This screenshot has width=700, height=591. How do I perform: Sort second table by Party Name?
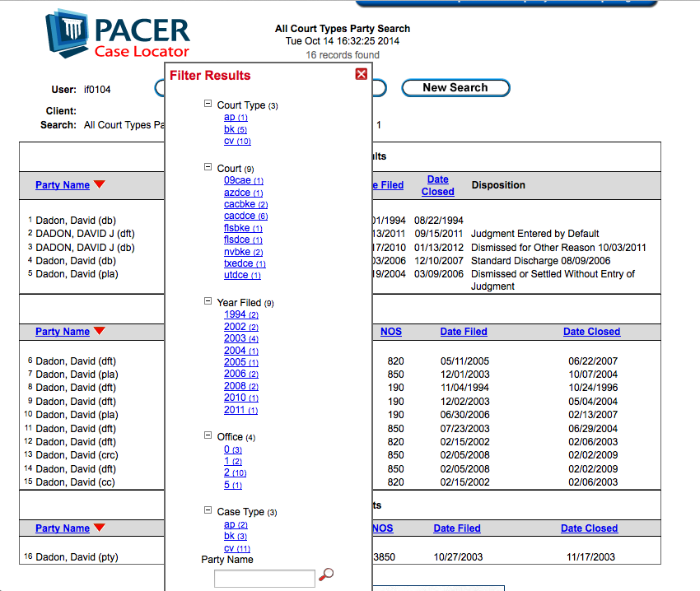pos(63,331)
